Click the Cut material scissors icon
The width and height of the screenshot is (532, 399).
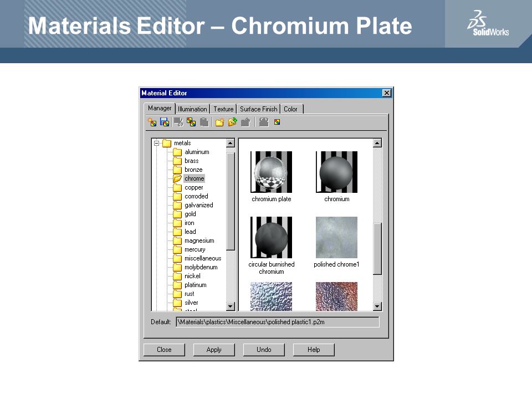click(x=178, y=122)
